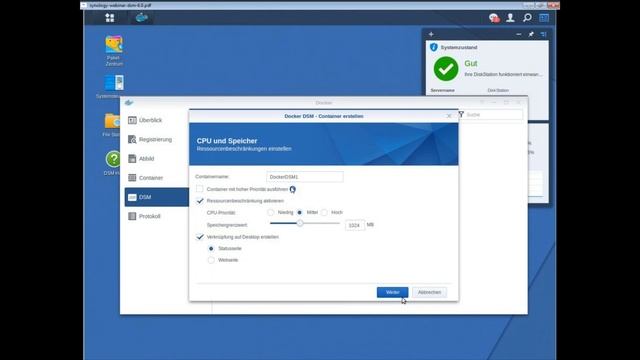Click the Suche field in Docker window
The image size is (640, 360).
tap(493, 115)
